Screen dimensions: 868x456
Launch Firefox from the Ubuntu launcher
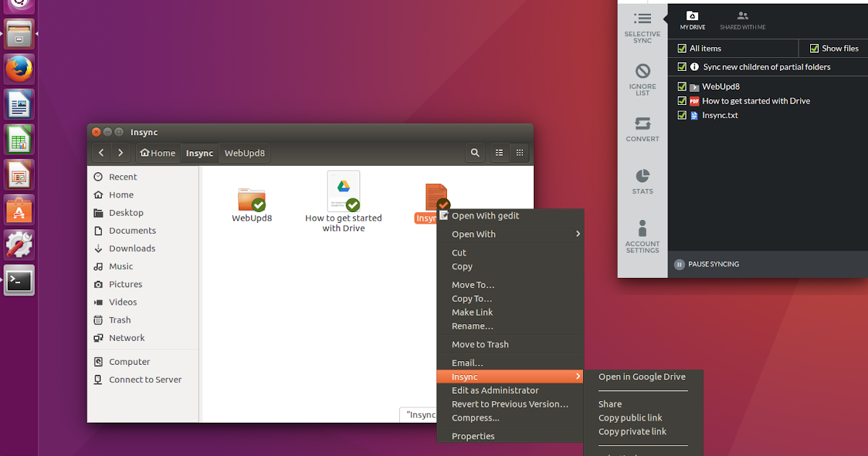click(x=19, y=69)
